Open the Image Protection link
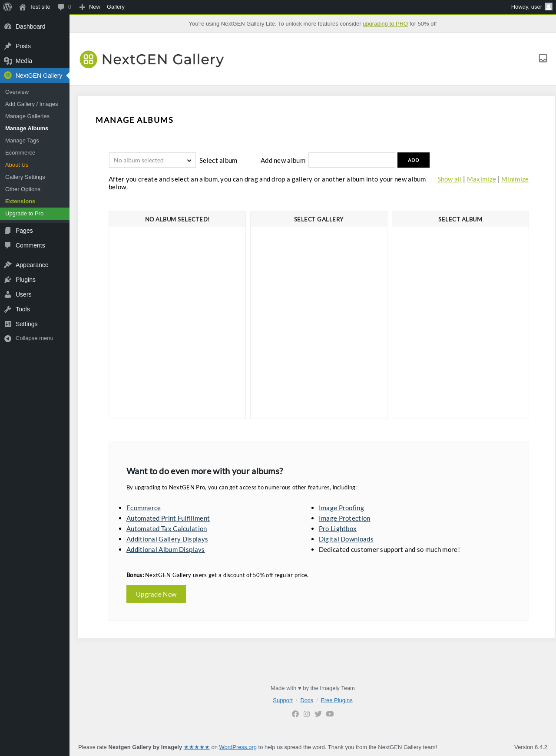The width and height of the screenshot is (556, 756). coord(344,518)
